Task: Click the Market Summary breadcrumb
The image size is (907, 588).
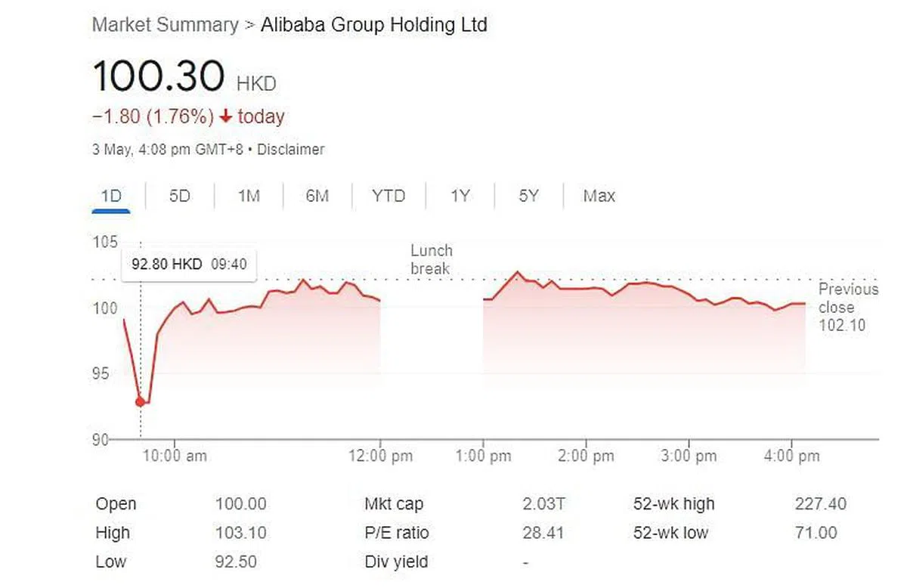Action: tap(165, 25)
